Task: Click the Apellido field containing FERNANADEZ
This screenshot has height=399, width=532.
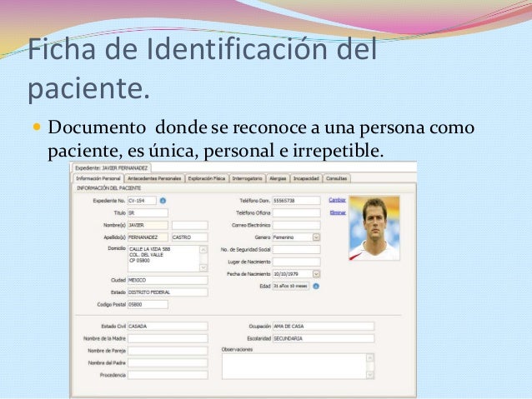Action: pos(148,237)
